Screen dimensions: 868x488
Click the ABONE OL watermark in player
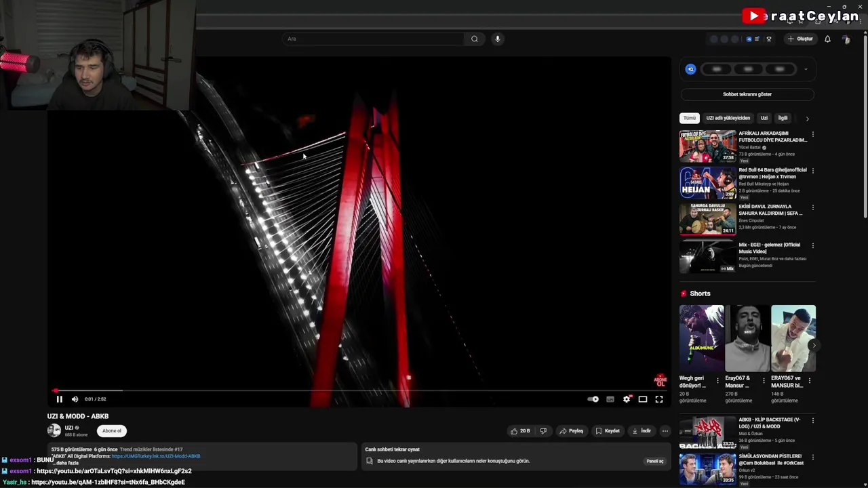(660, 380)
